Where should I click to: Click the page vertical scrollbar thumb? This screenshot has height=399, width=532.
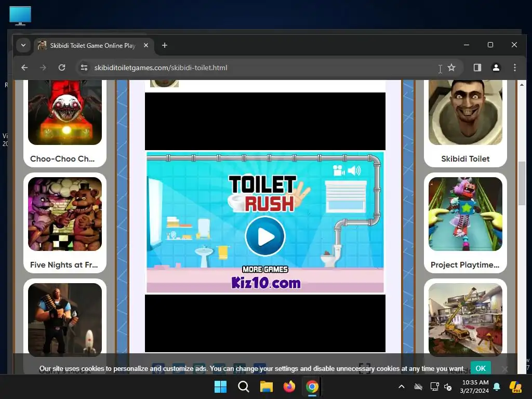pyautogui.click(x=522, y=183)
